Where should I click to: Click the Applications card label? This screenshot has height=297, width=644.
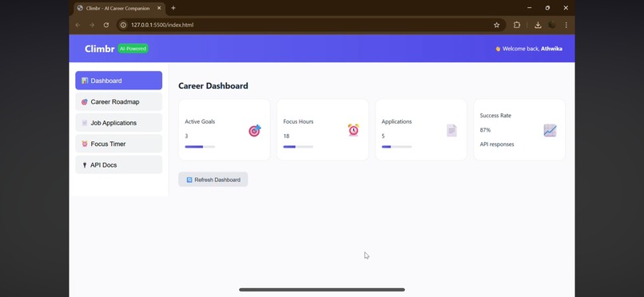397,121
